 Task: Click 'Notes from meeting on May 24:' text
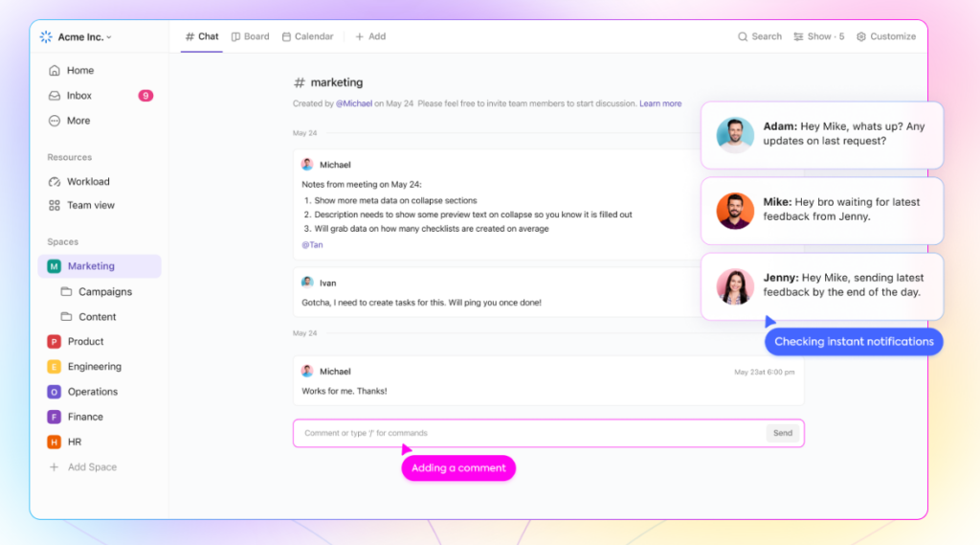362,185
